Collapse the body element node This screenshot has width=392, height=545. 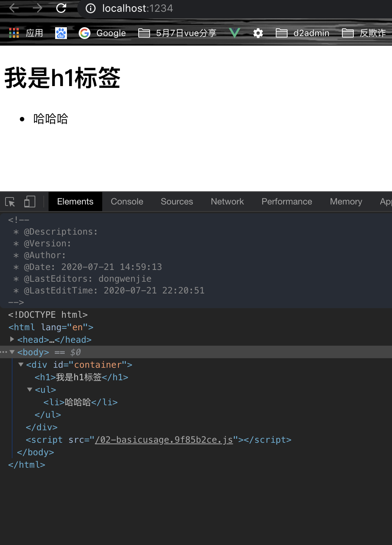point(12,352)
